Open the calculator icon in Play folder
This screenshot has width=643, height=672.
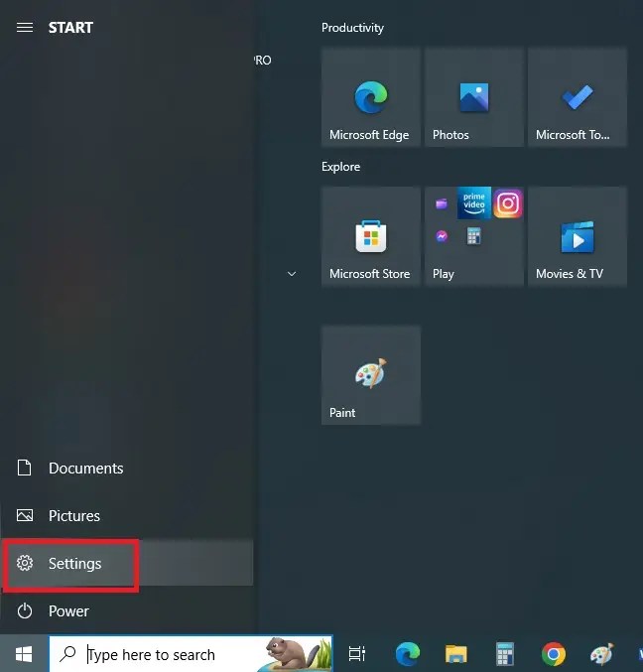coord(473,236)
